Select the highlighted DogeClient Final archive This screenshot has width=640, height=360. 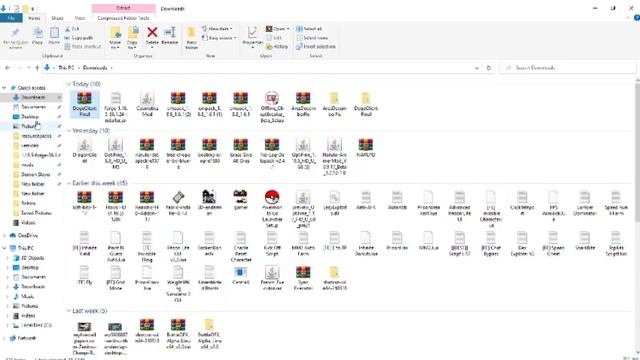[x=84, y=104]
